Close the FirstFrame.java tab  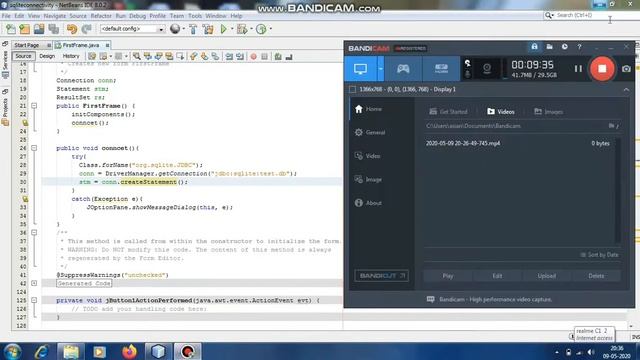tap(107, 45)
